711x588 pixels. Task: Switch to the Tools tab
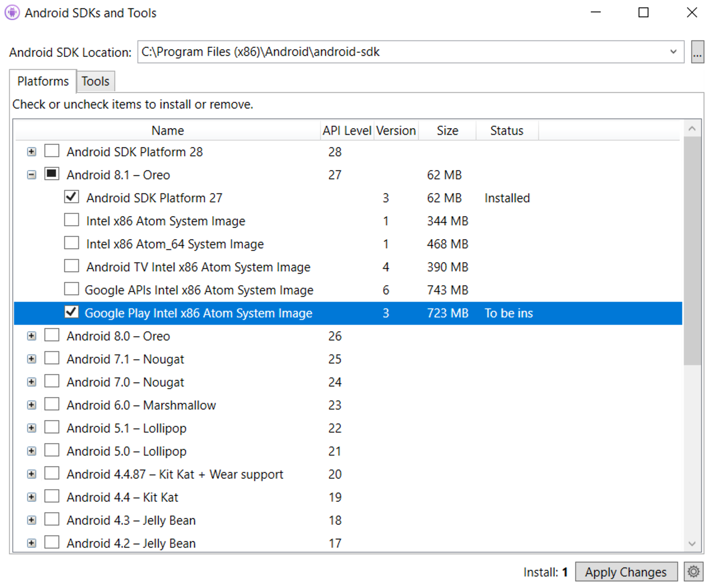[x=95, y=81]
